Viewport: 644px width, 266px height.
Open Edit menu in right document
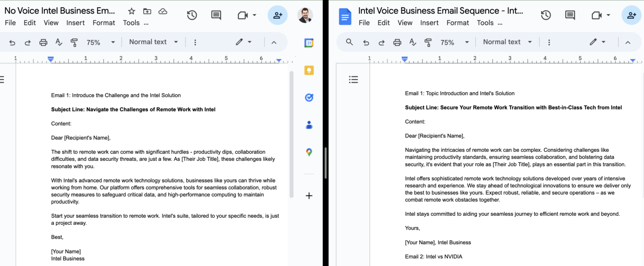pyautogui.click(x=384, y=23)
